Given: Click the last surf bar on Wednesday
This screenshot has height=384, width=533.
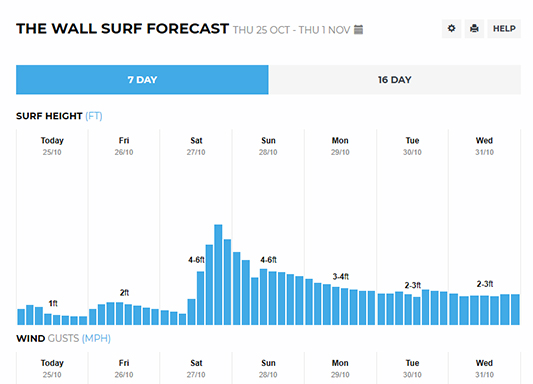Looking at the screenshot, I should (515, 310).
